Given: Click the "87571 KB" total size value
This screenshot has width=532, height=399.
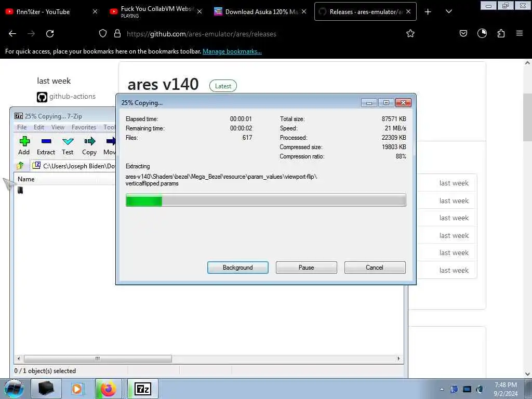Looking at the screenshot, I should click(394, 119).
